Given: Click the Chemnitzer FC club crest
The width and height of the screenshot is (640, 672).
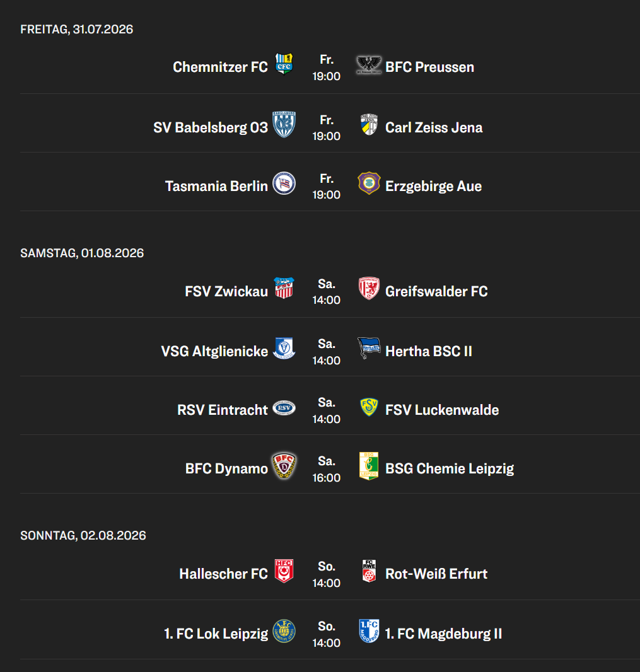Looking at the screenshot, I should [284, 64].
